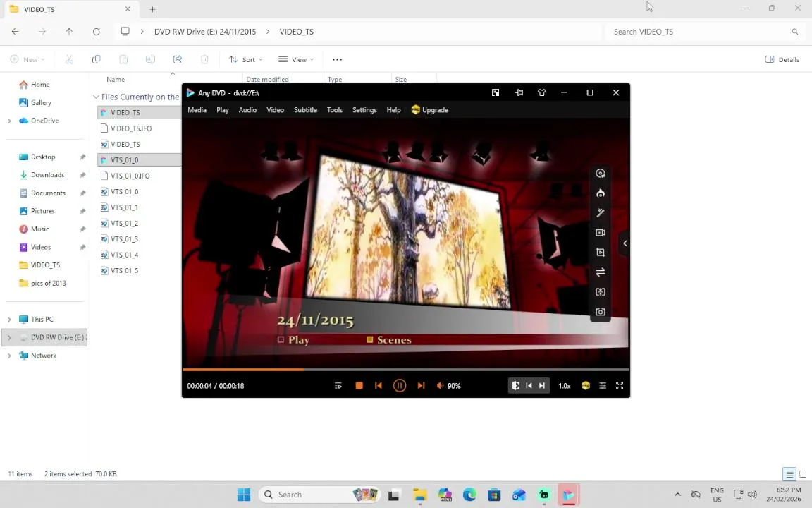The height and width of the screenshot is (508, 812).
Task: Mute the player volume speaker icon
Action: [x=440, y=386]
